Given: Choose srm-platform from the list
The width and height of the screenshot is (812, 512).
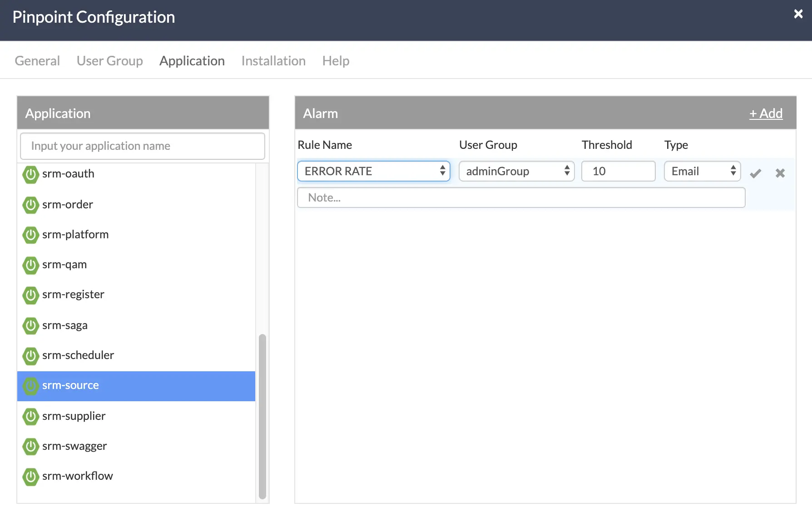Looking at the screenshot, I should pyautogui.click(x=136, y=235).
